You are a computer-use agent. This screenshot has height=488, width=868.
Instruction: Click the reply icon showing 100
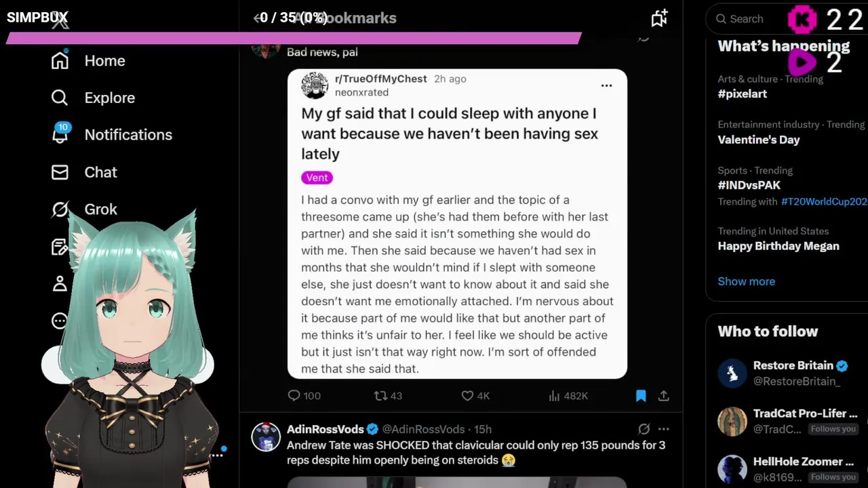(294, 396)
